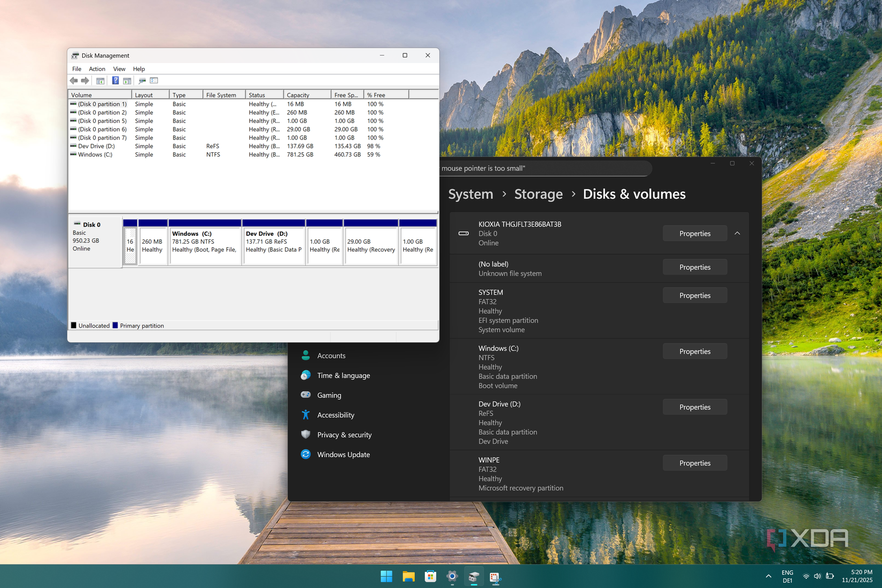
Task: Select the Windows (C:) partition block in Disk 0
Action: point(205,246)
